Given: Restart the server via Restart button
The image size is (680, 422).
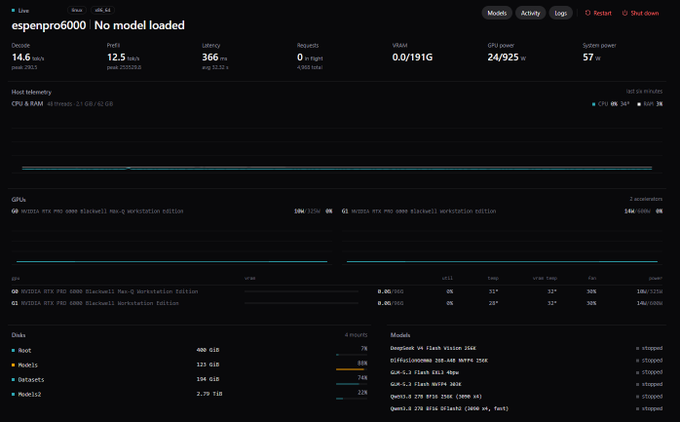Looking at the screenshot, I should point(598,13).
